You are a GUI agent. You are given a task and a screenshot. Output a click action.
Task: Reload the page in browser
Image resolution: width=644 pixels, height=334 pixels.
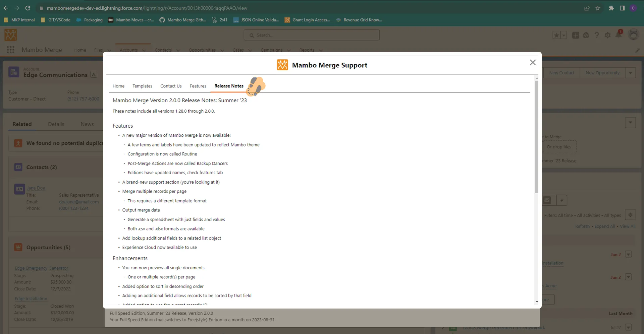(28, 8)
